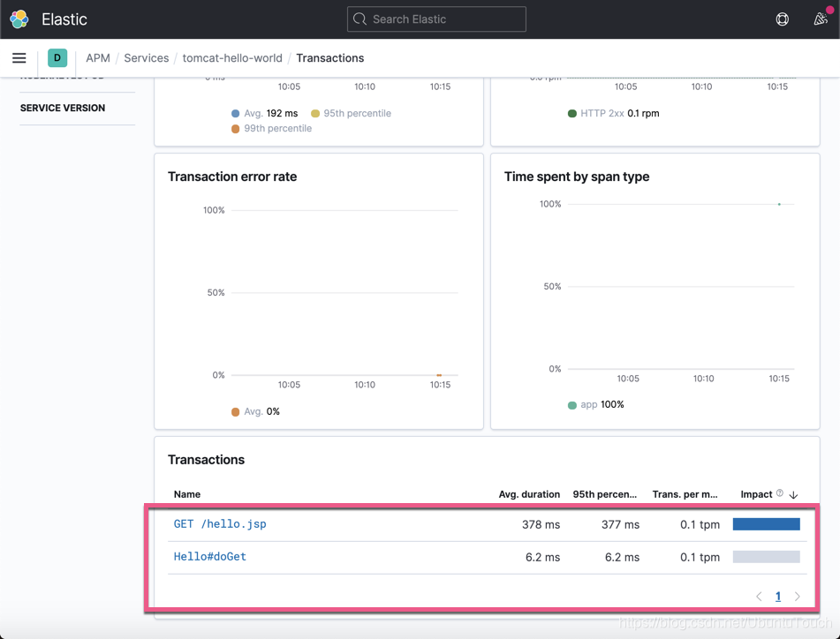Click the data point on span type chart
840x639 pixels.
click(x=779, y=204)
